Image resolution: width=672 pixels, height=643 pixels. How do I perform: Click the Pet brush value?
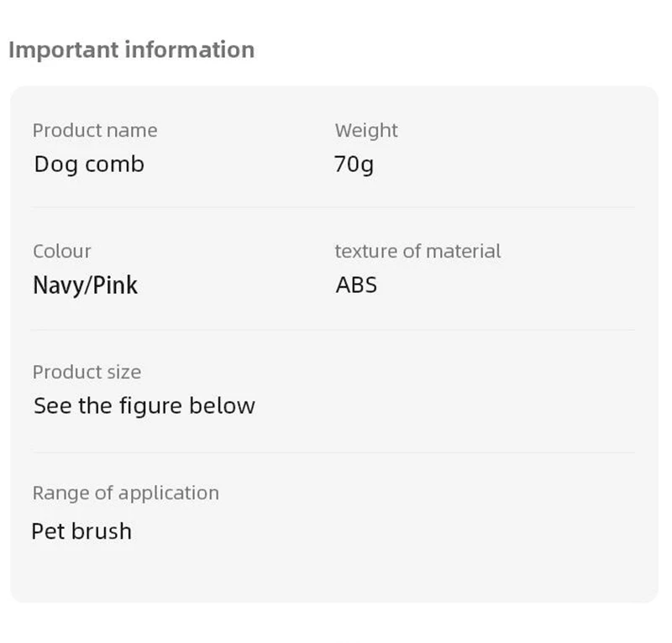[x=81, y=531]
